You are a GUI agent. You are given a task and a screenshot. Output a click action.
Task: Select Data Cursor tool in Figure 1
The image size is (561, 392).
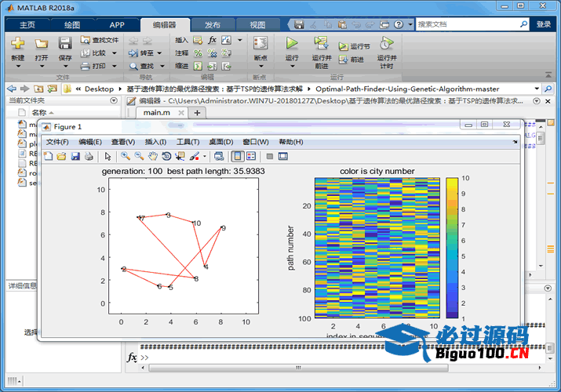[180, 156]
